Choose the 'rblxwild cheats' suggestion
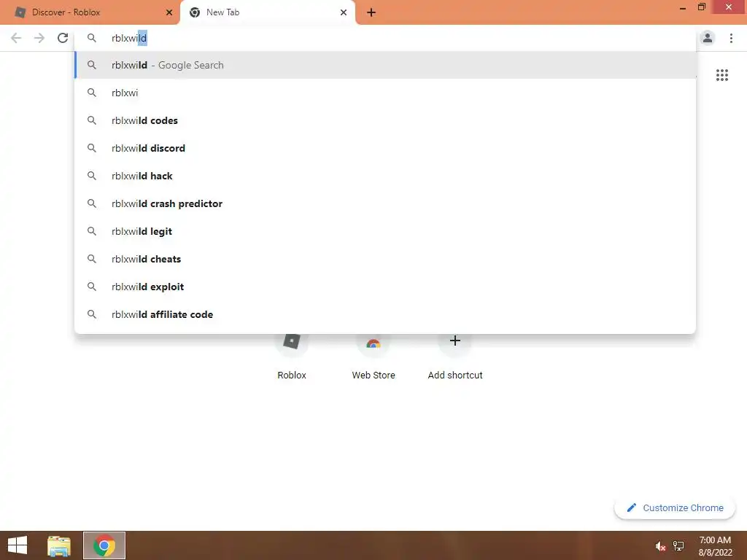This screenshot has width=747, height=560. click(385, 259)
